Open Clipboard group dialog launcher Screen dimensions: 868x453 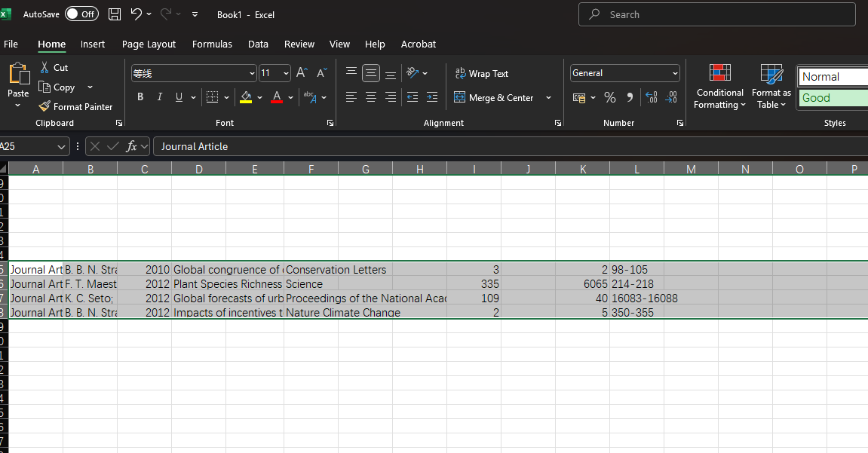[118, 123]
